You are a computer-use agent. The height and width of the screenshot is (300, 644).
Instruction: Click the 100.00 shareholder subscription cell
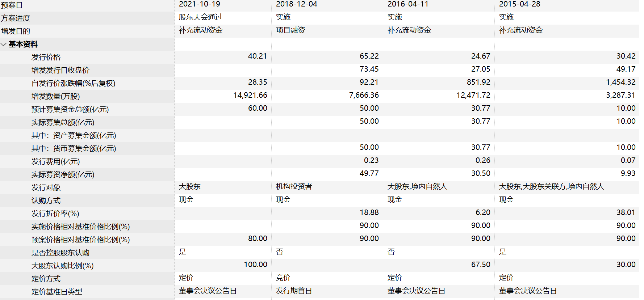point(255,265)
